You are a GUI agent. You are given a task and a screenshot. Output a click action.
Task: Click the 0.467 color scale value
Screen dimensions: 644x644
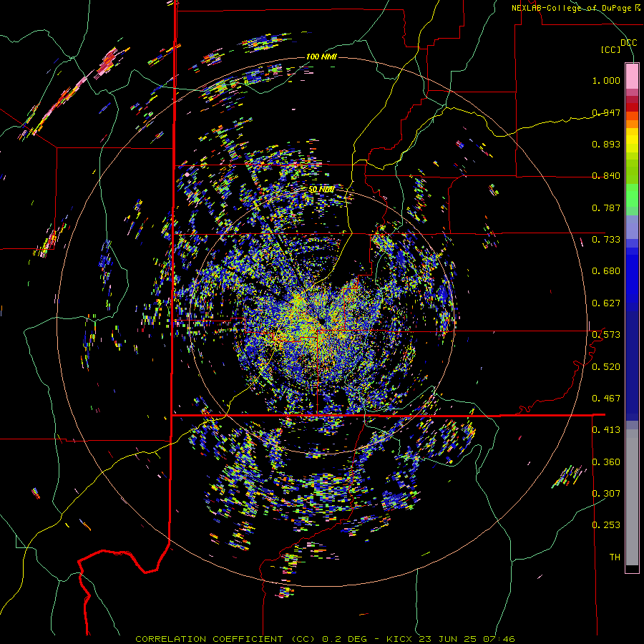[x=606, y=399]
